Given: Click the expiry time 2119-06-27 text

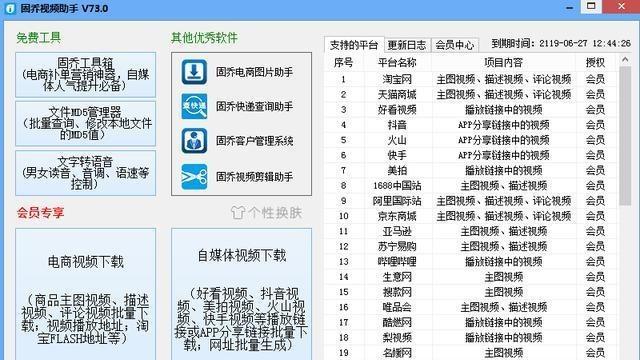Looking at the screenshot, I should pyautogui.click(x=561, y=43).
